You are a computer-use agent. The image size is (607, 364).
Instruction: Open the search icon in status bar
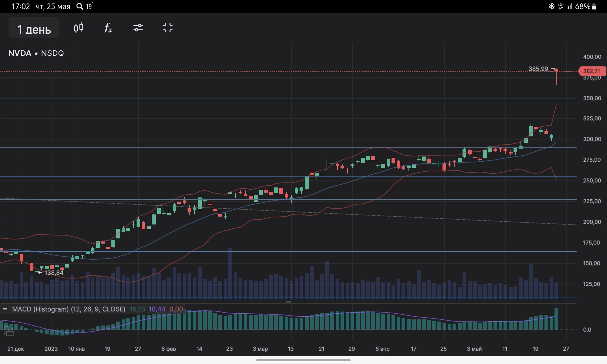coord(80,6)
